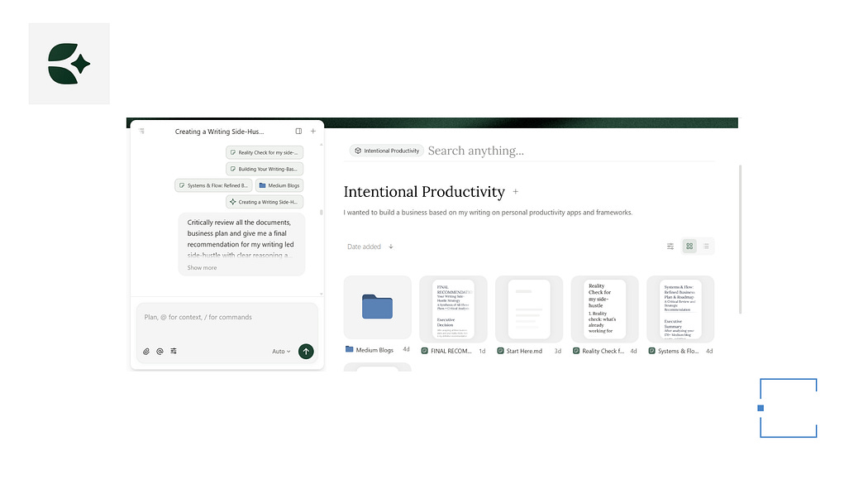Image resolution: width=868 pixels, height=489 pixels.
Task: Click the 'FINAL RECOM...' file name
Action: [451, 351]
